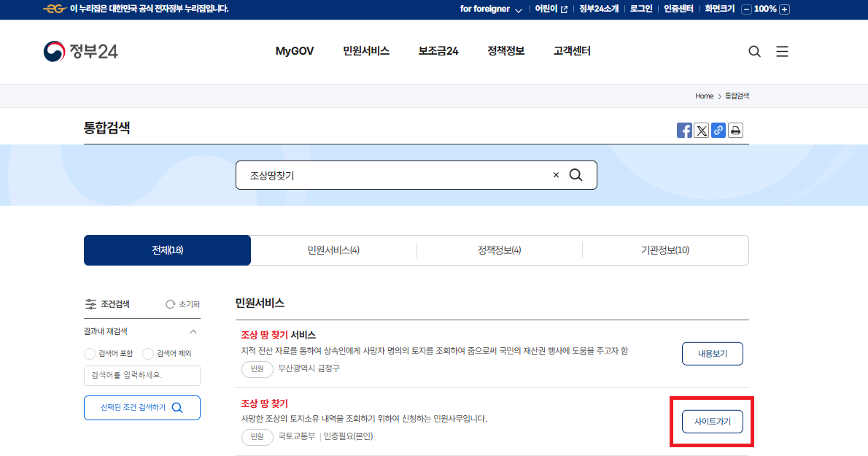
Task: Switch to the 기관정보(10) tab
Action: (665, 250)
